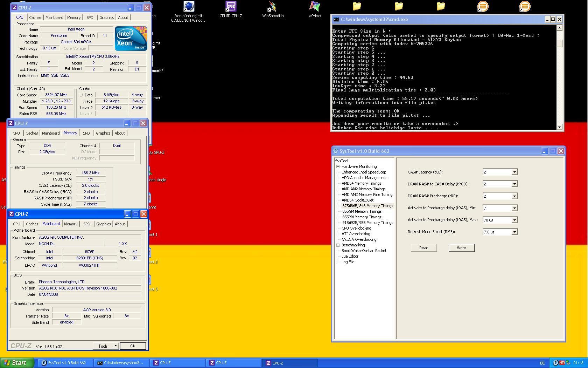
Task: Click OK in the CPU-Z Mainboard window
Action: point(133,346)
